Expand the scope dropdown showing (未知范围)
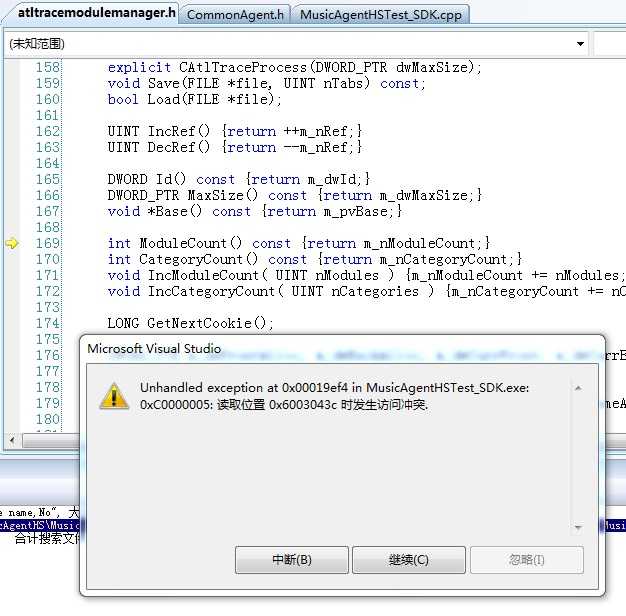Viewport: 626px width, 616px height. tap(580, 44)
